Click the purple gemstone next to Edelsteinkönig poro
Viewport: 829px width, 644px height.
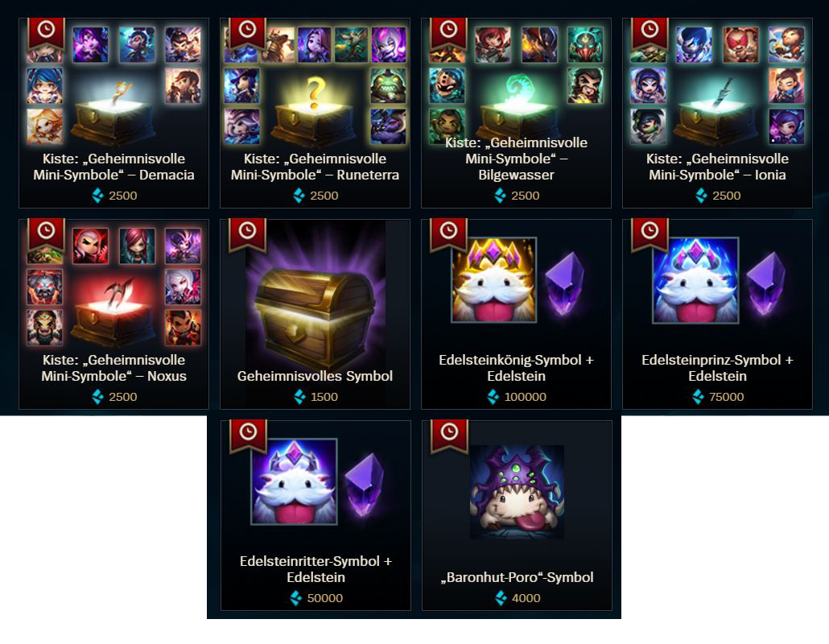564,283
